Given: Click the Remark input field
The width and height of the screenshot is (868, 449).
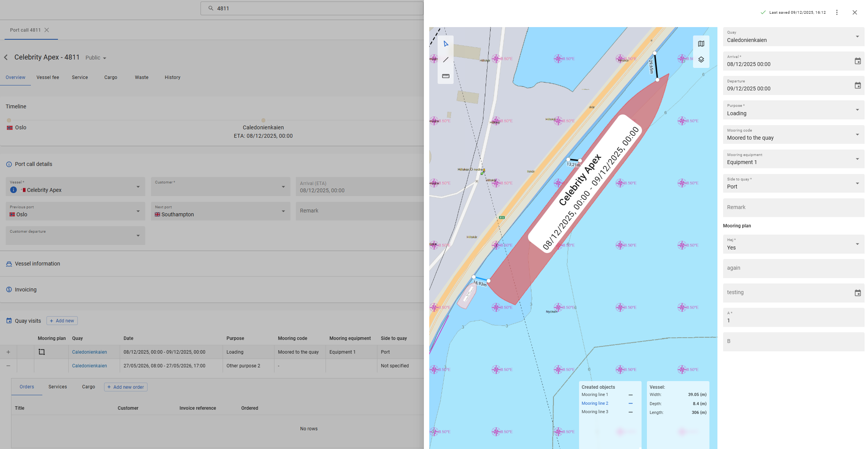Looking at the screenshot, I should click(x=793, y=208).
